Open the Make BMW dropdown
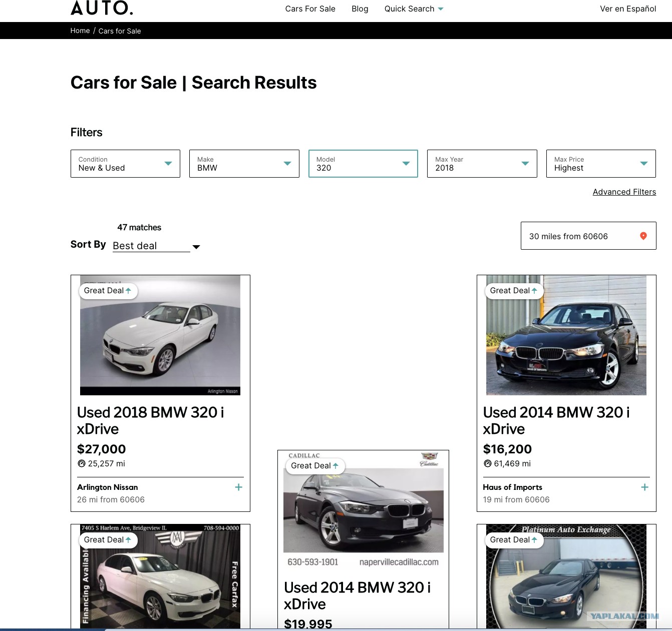The height and width of the screenshot is (631, 672). [x=244, y=164]
